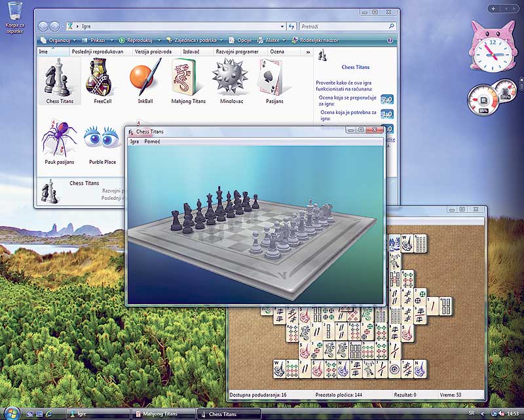Expand hidden system tray icons
Image resolution: width=524 pixels, height=420 pixels.
click(482, 413)
